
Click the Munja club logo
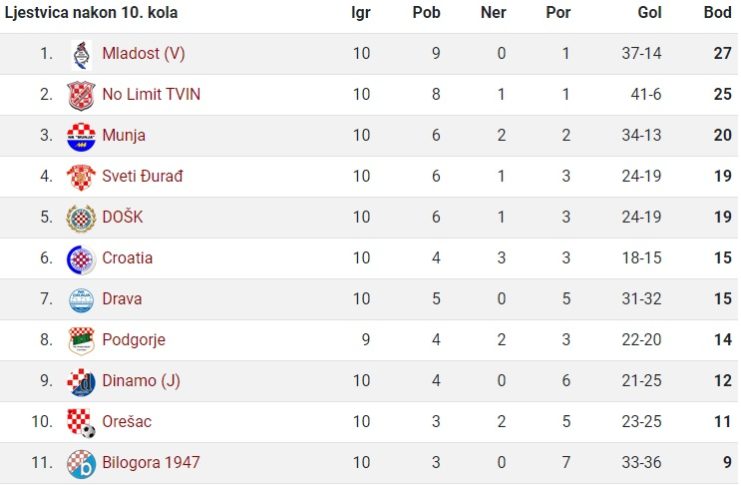[x=81, y=137]
